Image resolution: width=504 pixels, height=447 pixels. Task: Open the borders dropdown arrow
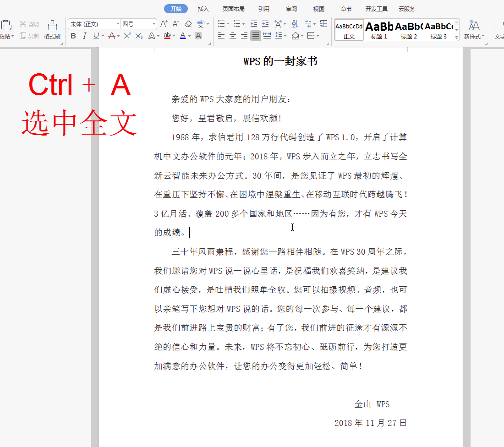click(x=318, y=36)
